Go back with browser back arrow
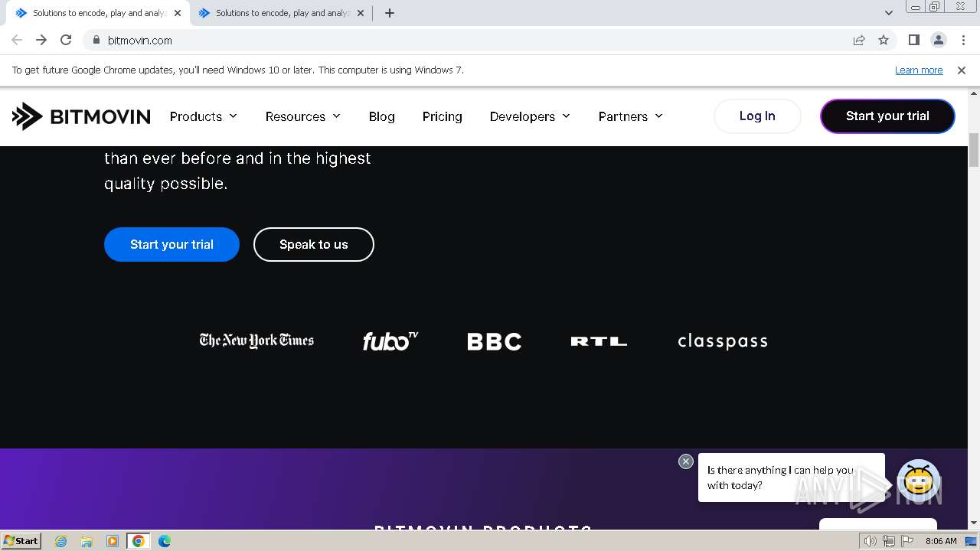The height and width of the screenshot is (551, 980). [x=17, y=40]
